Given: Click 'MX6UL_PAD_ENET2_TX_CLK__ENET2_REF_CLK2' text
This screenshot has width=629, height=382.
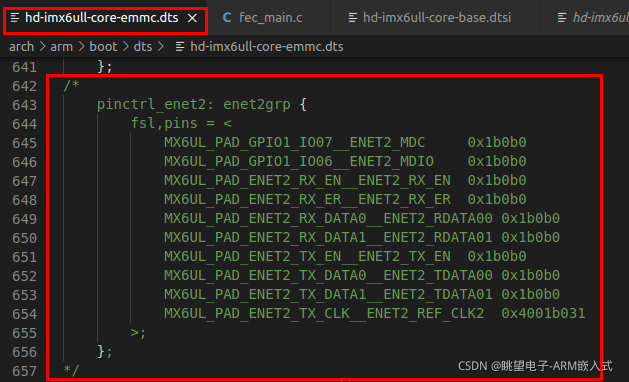Looking at the screenshot, I should click(x=324, y=313).
